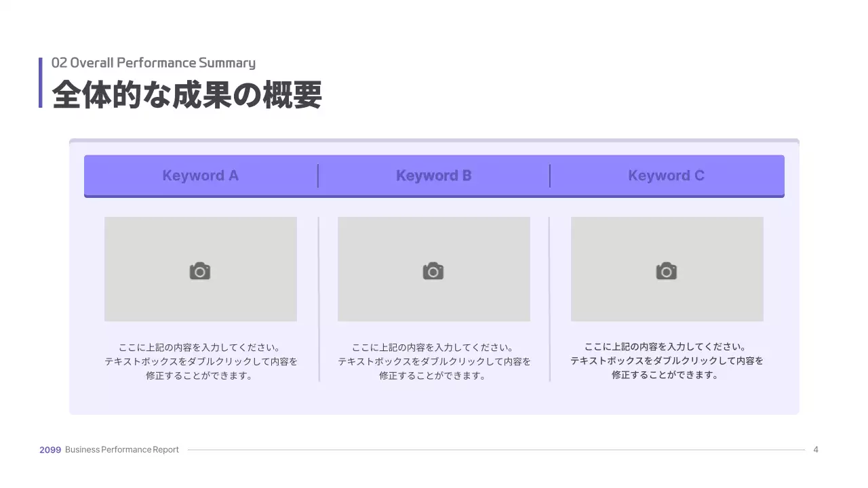Screen dimensions: 868x488
Task: Click the vertical divider between first and second columns
Action: click(x=319, y=299)
